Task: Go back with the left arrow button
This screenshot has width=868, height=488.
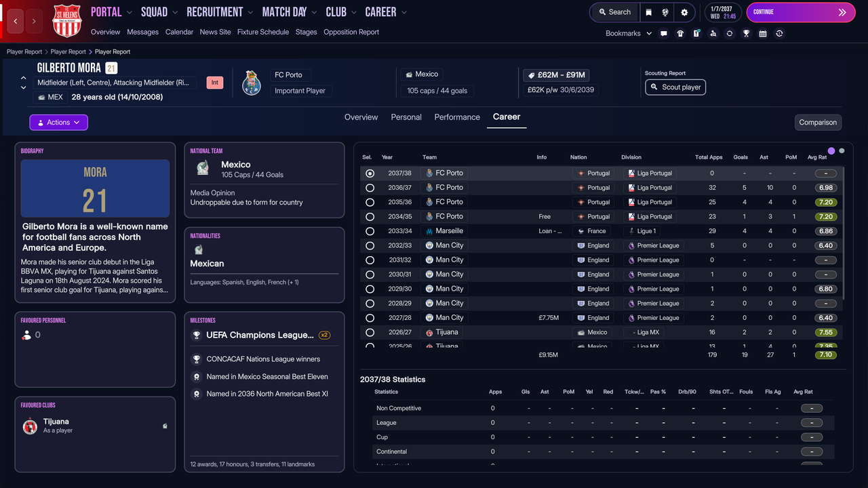Action: point(16,21)
